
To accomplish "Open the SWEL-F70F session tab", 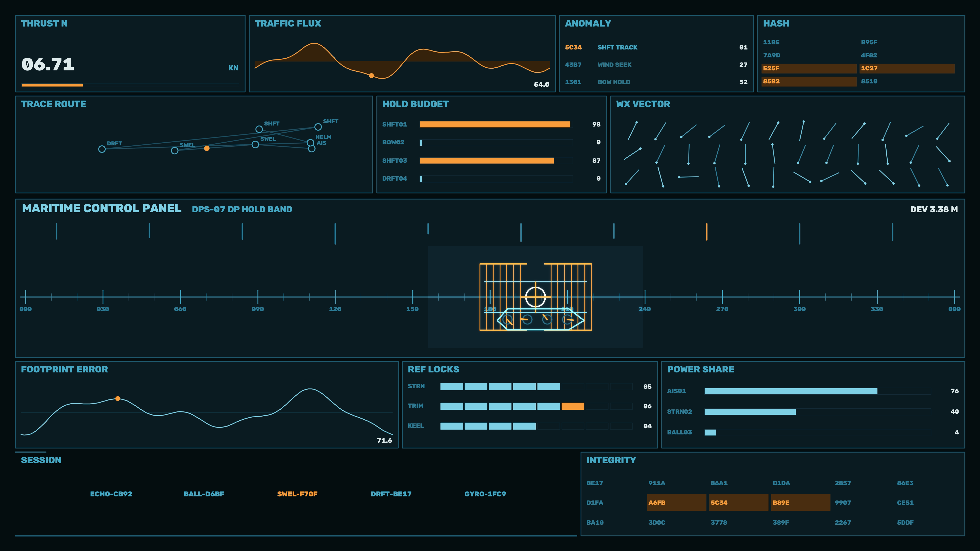I will (297, 494).
